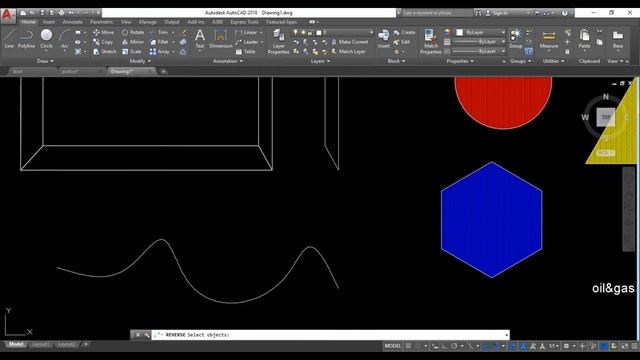640x360 pixels.
Task: Expand the Annotation panel
Action: tap(228, 61)
